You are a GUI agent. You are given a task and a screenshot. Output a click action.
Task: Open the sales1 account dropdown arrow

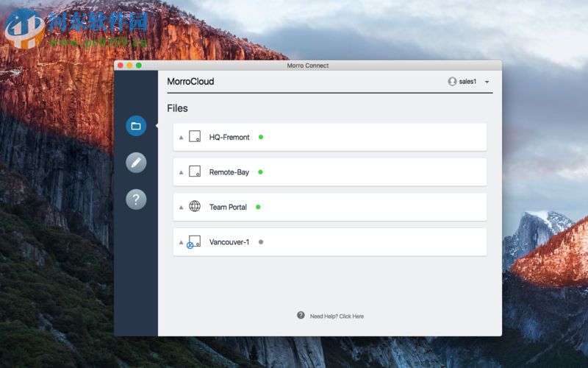click(487, 82)
